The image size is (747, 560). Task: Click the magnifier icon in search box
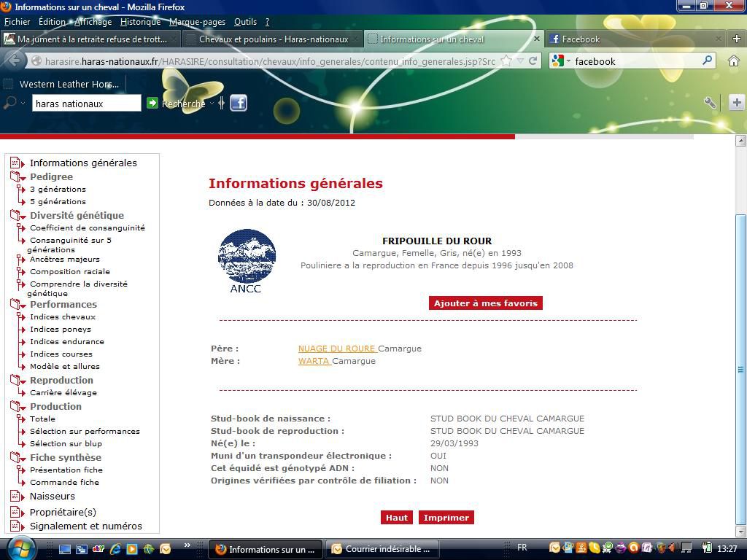(707, 61)
